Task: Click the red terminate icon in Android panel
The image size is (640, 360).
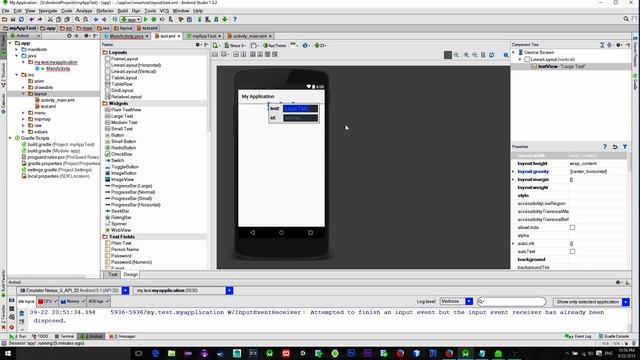Action: [x=12, y=327]
